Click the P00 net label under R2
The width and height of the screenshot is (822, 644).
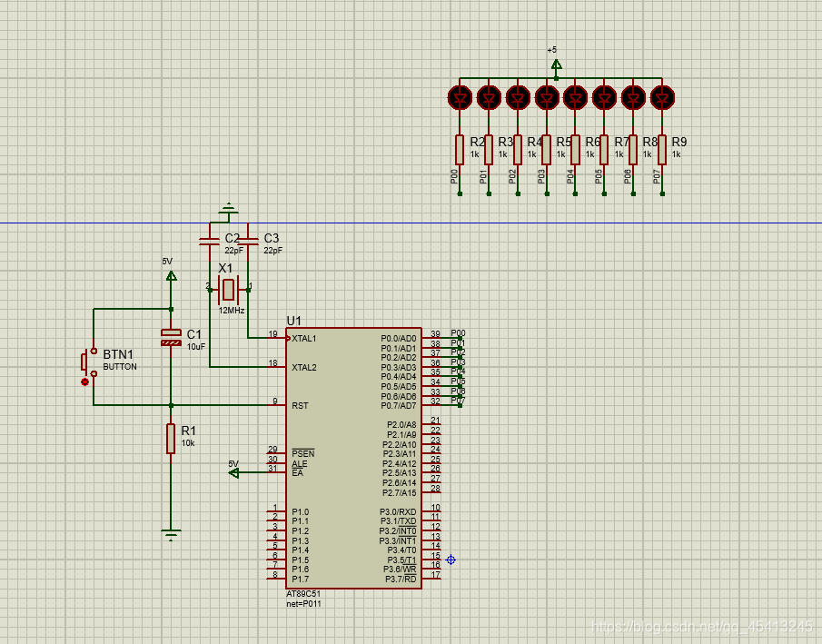click(x=454, y=176)
